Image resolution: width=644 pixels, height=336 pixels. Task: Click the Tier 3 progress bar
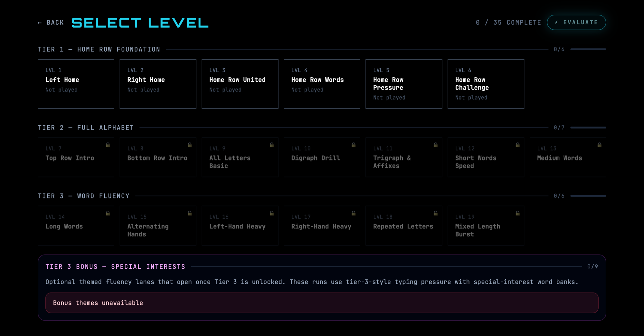[x=588, y=196]
